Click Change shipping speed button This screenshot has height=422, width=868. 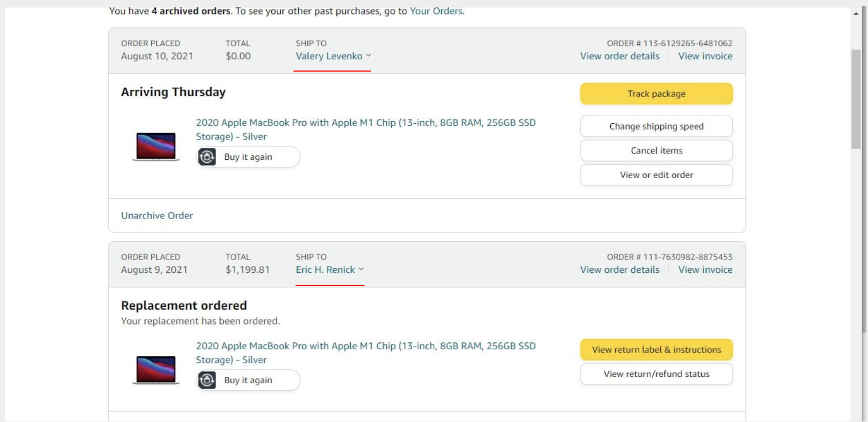tap(656, 126)
